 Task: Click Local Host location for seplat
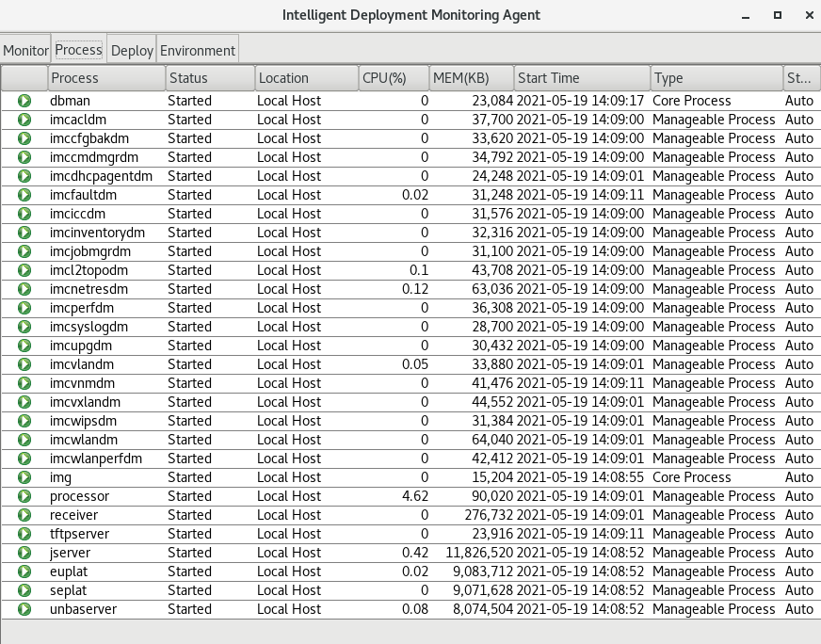click(289, 590)
